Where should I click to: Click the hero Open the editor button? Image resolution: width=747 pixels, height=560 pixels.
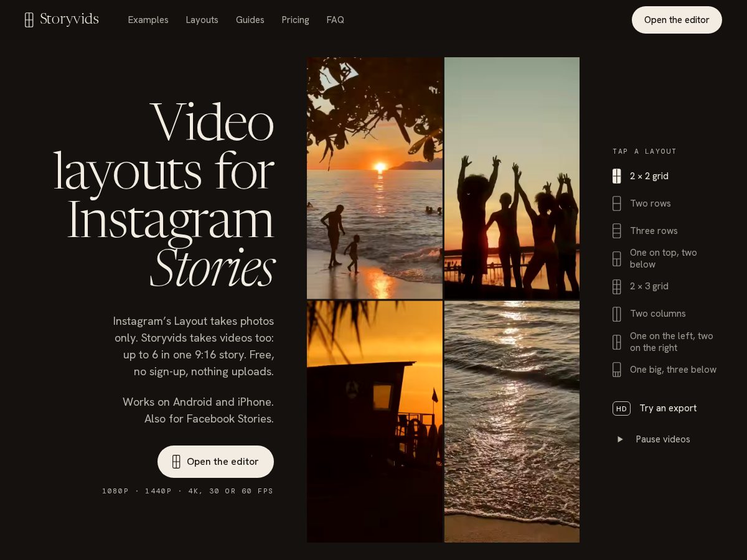click(x=215, y=462)
